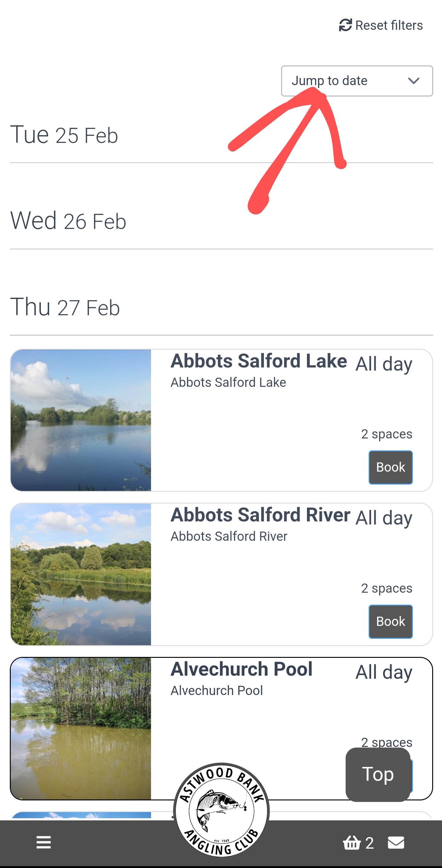Click the Thu 27 Feb date heading
This screenshot has width=442, height=868.
(65, 307)
